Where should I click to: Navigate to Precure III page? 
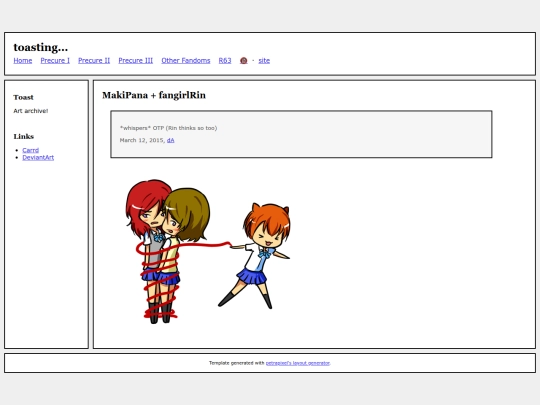click(136, 61)
